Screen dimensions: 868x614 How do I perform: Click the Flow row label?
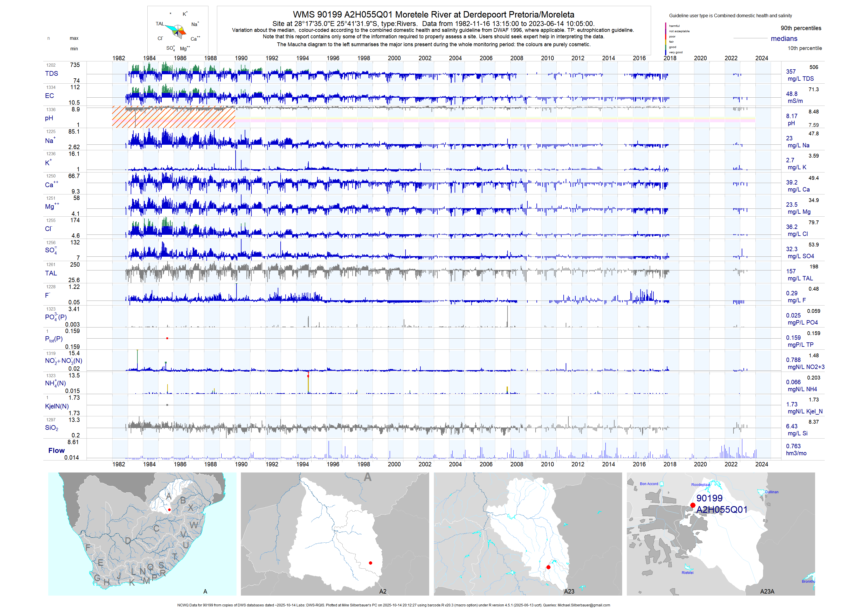[x=56, y=450]
